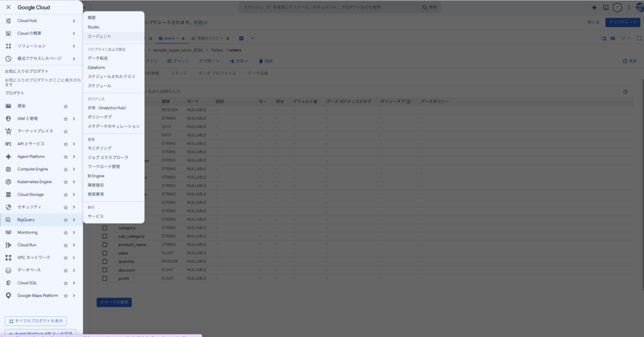644x337 pixels.
Task: Pin IAM と管理 with its star
Action: [65, 119]
